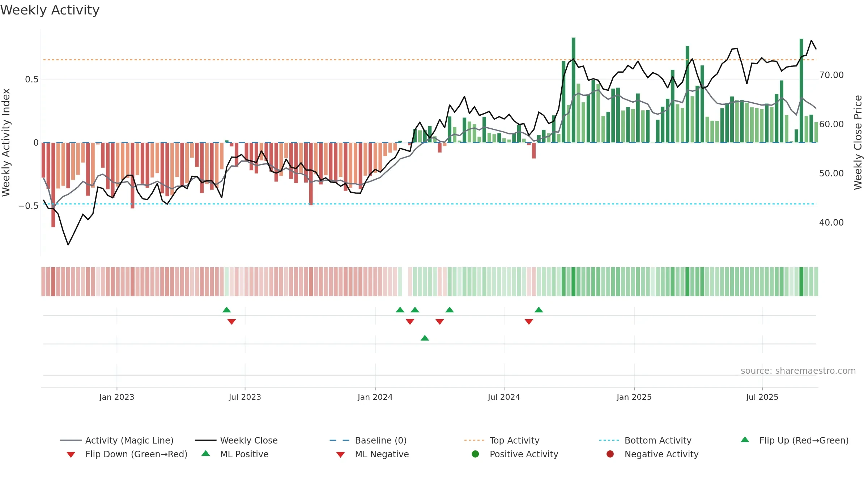This screenshot has width=868, height=488.
Task: Toggle the Bottom Activity legend entry
Action: pos(645,440)
